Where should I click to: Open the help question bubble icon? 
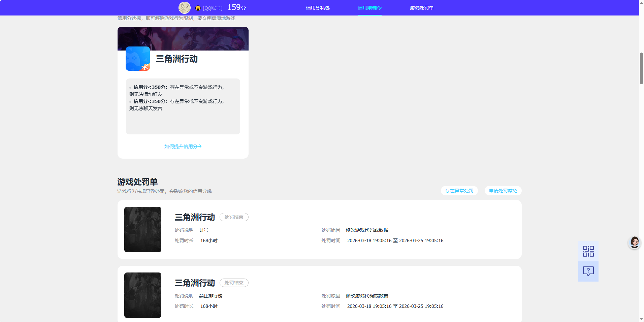tap(588, 271)
